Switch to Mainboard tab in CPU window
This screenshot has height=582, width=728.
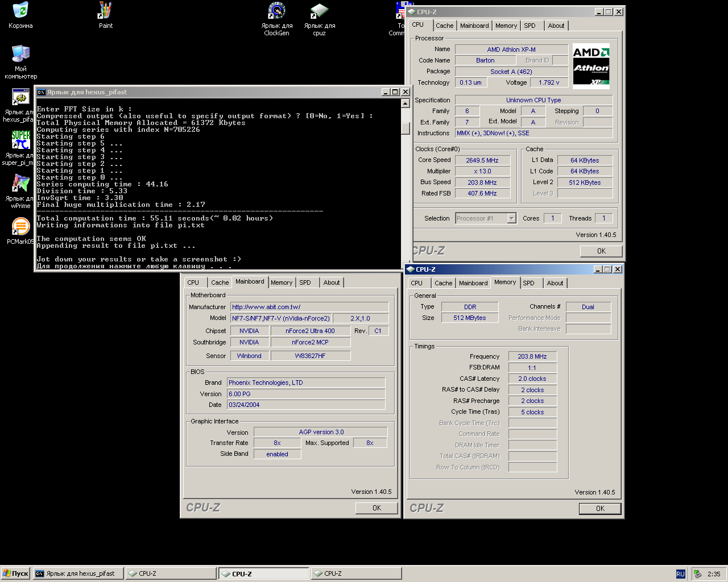[x=474, y=26]
